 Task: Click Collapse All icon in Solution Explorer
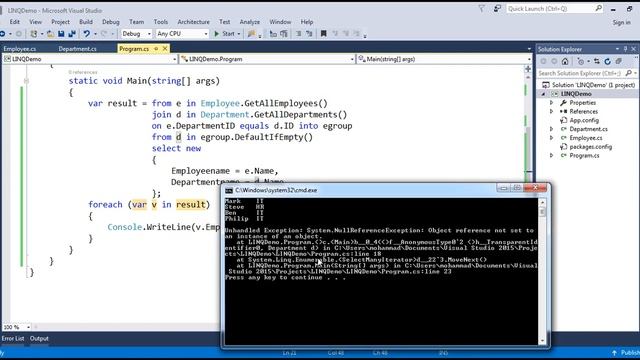[619, 62]
